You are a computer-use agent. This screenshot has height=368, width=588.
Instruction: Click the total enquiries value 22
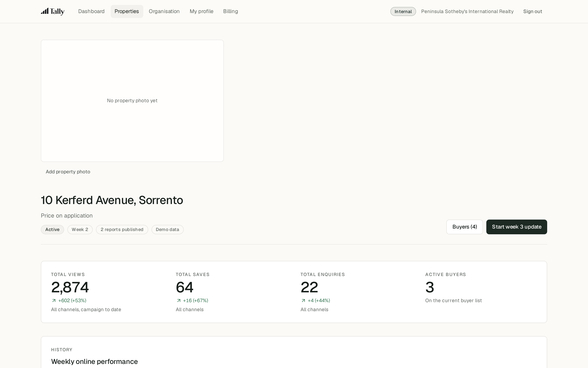[x=309, y=287]
